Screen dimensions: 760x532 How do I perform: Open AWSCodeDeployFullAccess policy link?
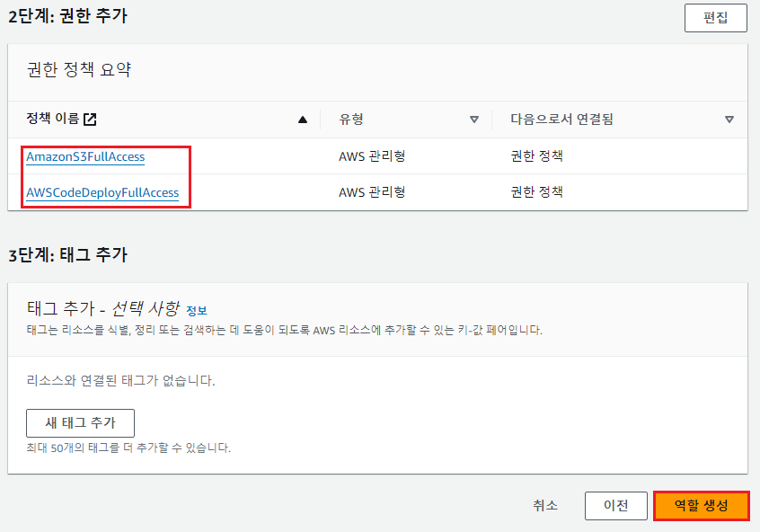(102, 192)
